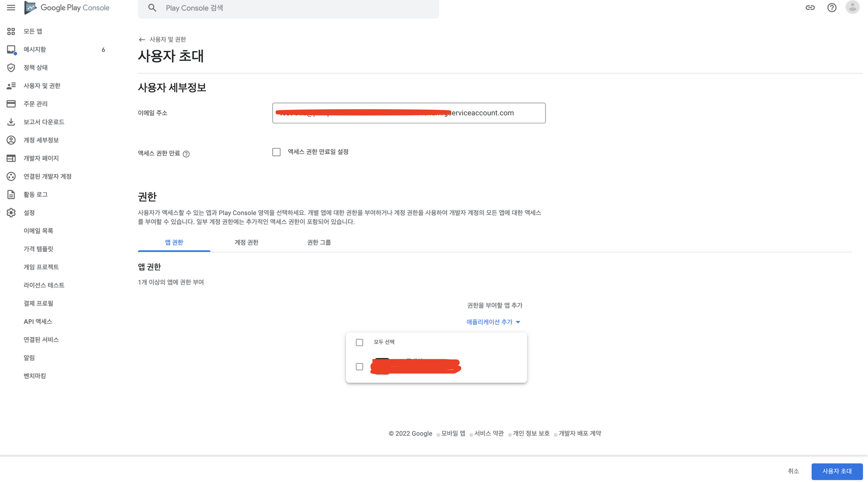Open the hamburger navigation menu
The width and height of the screenshot is (868, 482).
pos(11,8)
